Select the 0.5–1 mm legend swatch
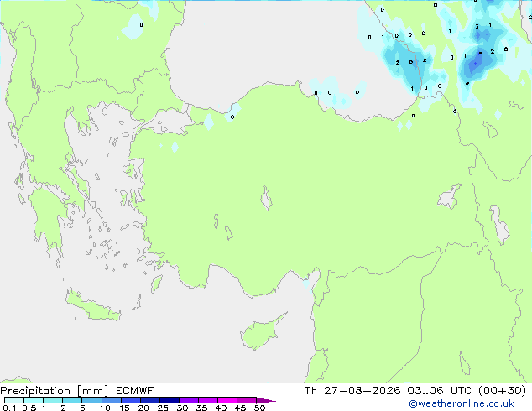This screenshot has width=532, height=411. 34,400
